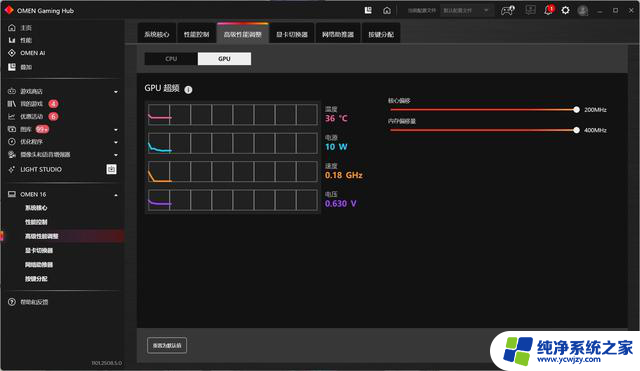This screenshot has height=371, width=640.
Task: Open LIGHT STUDIO in the sidebar
Action: 41,169
